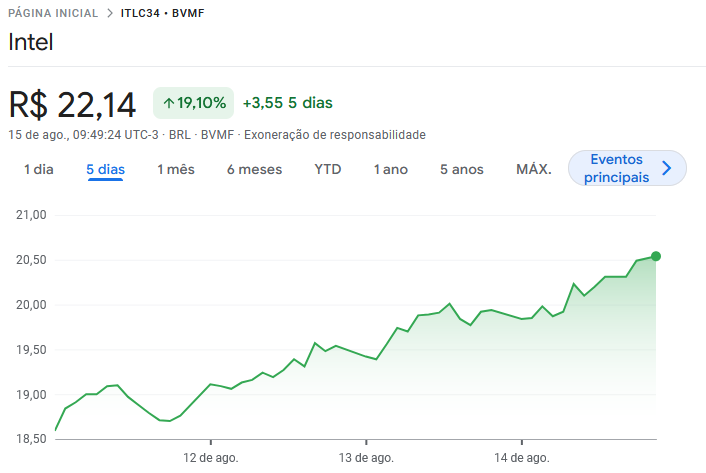Screen dimensions: 706x473
Task: Select the 5 dias tab
Action: pyautogui.click(x=105, y=169)
